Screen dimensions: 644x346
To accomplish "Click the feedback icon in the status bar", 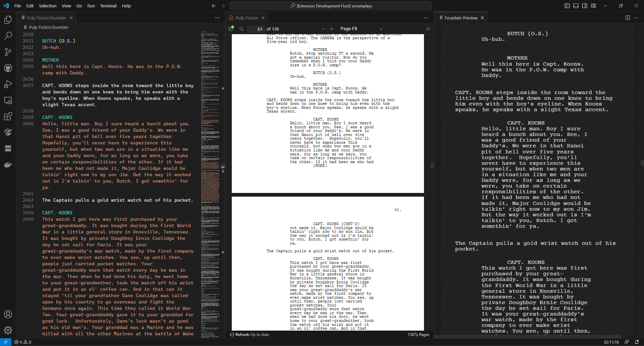I will [x=627, y=342].
